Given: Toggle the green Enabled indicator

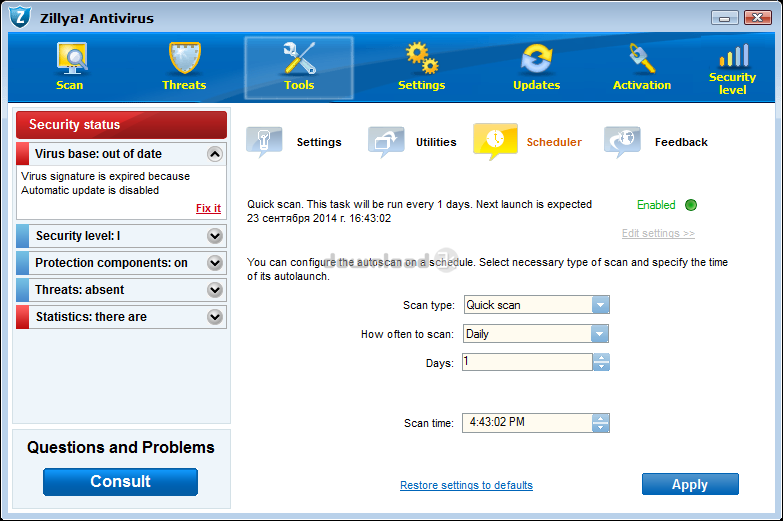Looking at the screenshot, I should [690, 205].
